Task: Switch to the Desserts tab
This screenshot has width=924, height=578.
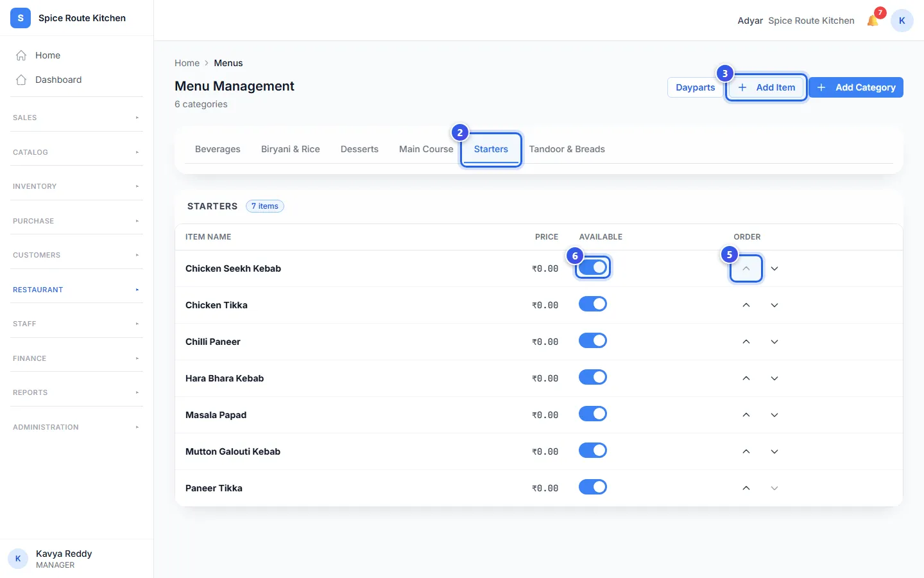Action: point(359,149)
